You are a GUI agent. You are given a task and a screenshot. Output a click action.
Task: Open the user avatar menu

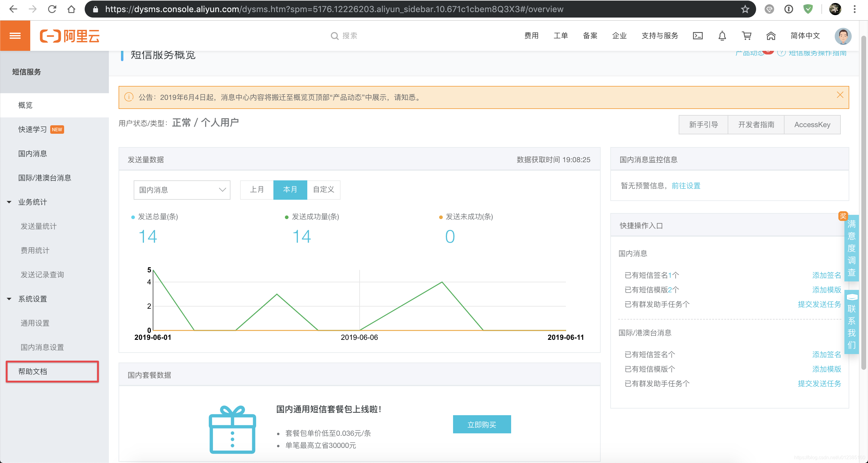coord(843,36)
